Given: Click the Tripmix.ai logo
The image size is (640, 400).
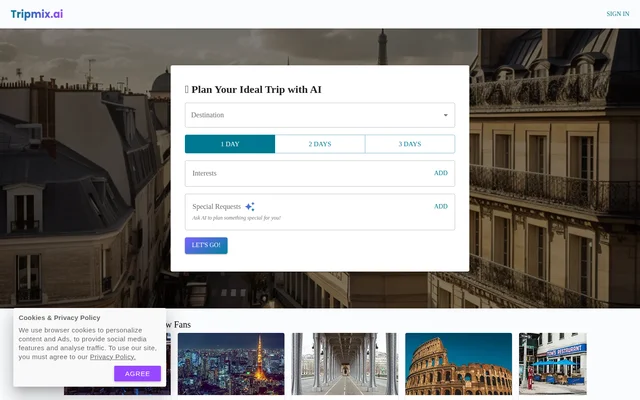Looking at the screenshot, I should [x=37, y=14].
